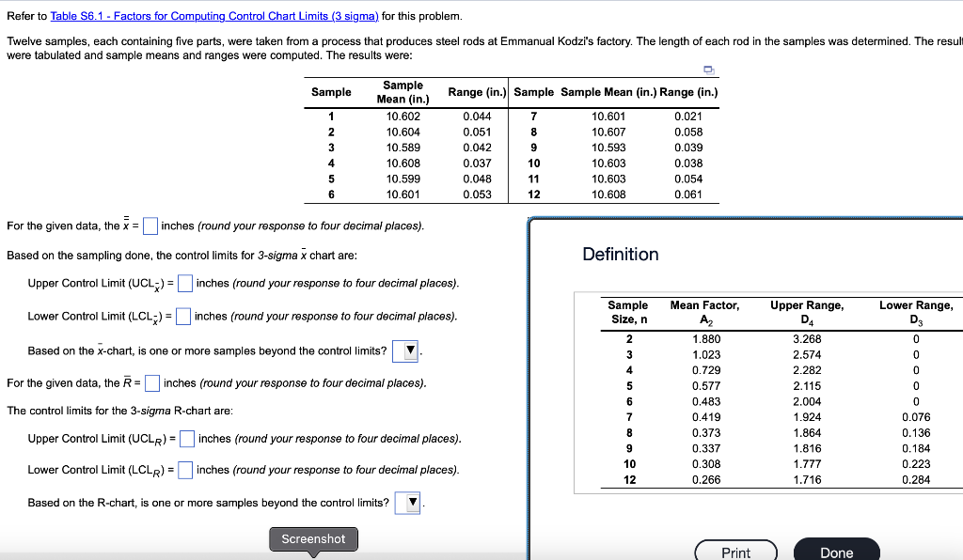Open the R-chart beyond-limits answer dropdown
The width and height of the screenshot is (963, 560).
click(x=407, y=502)
